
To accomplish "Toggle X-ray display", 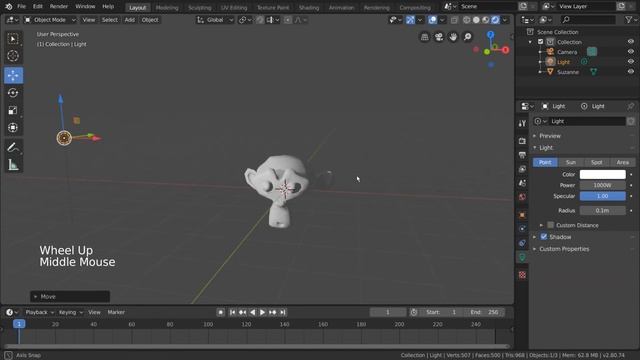I will click(454, 20).
